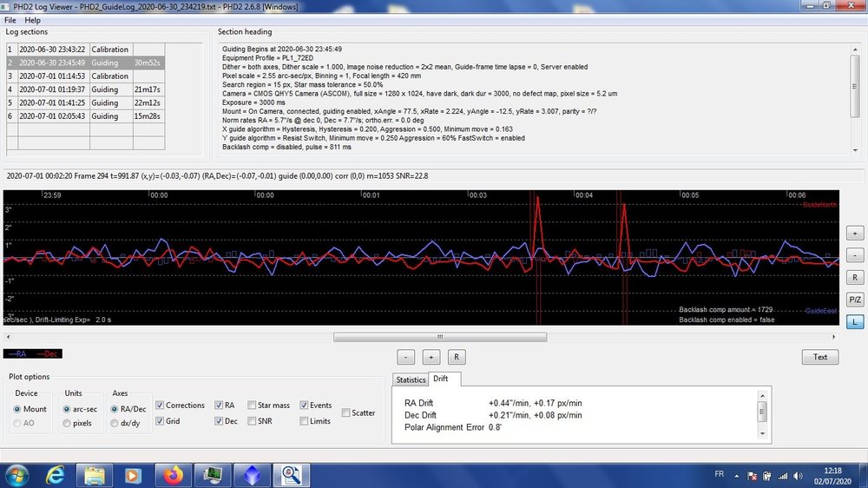
Task: Open the Help menu
Action: pos(32,20)
